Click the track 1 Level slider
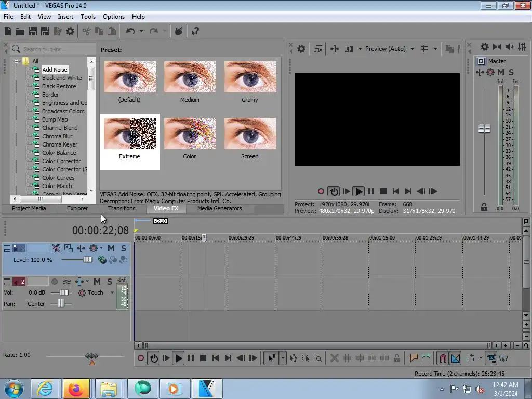This screenshot has width=532, height=399. [88, 260]
